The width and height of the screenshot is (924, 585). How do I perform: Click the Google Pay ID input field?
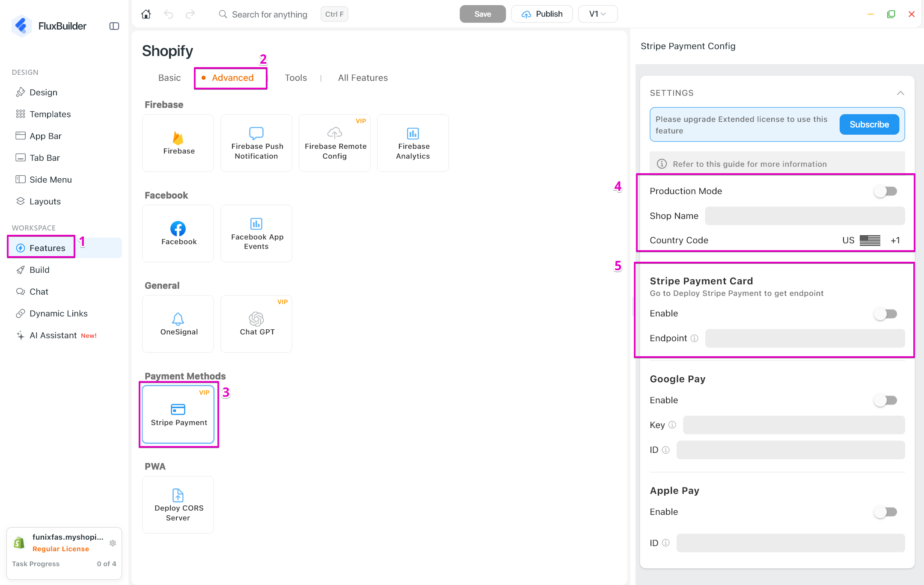pyautogui.click(x=790, y=450)
